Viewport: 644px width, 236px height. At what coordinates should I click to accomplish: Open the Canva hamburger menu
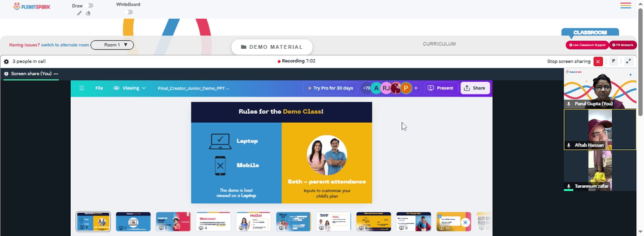tap(82, 88)
